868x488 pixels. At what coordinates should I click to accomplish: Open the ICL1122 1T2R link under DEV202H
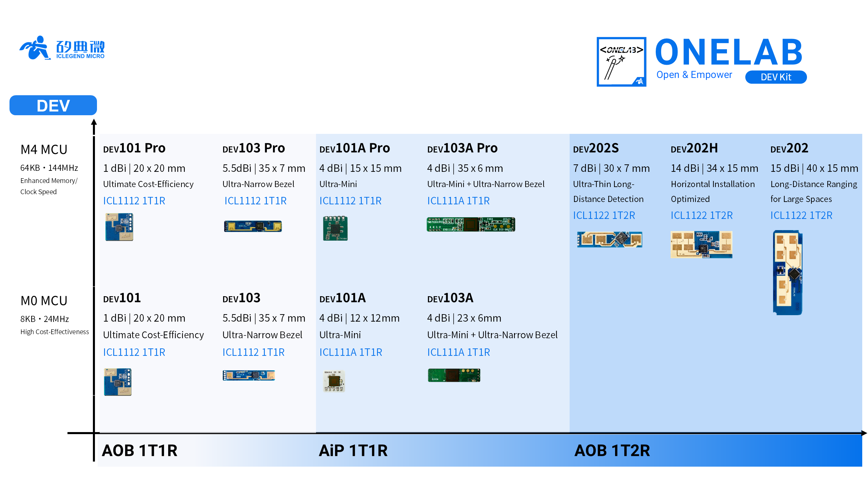click(702, 215)
